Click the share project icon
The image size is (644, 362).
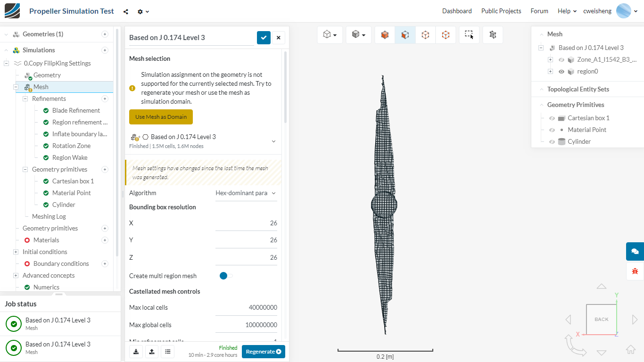tap(126, 12)
